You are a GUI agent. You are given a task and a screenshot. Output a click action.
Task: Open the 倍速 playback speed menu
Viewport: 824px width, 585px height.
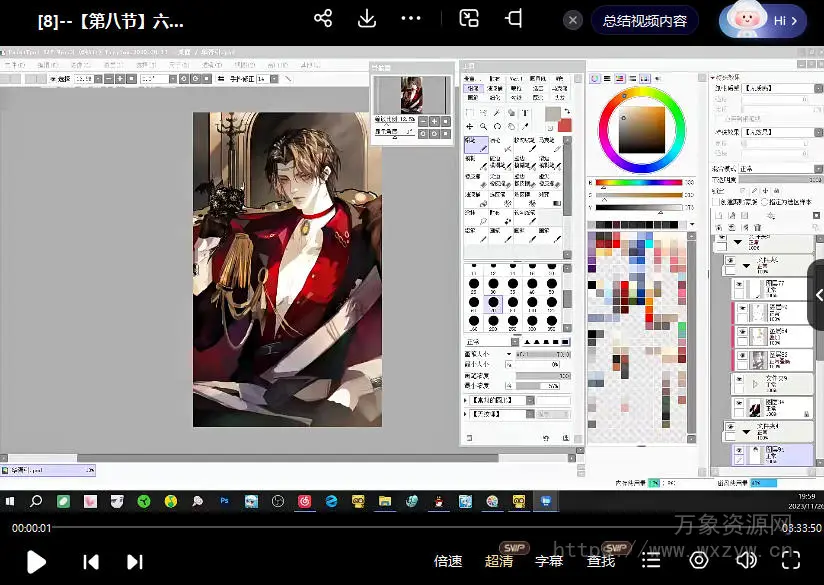tap(448, 561)
